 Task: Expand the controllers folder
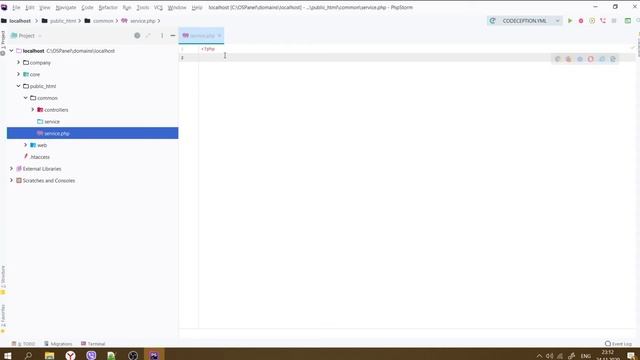tap(33, 110)
